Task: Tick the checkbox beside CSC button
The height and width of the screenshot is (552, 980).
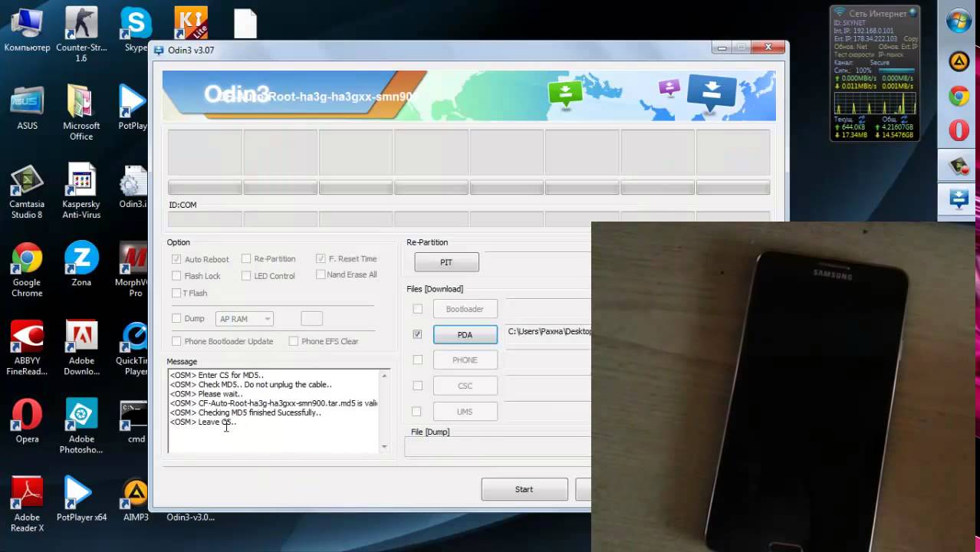Action: (417, 386)
